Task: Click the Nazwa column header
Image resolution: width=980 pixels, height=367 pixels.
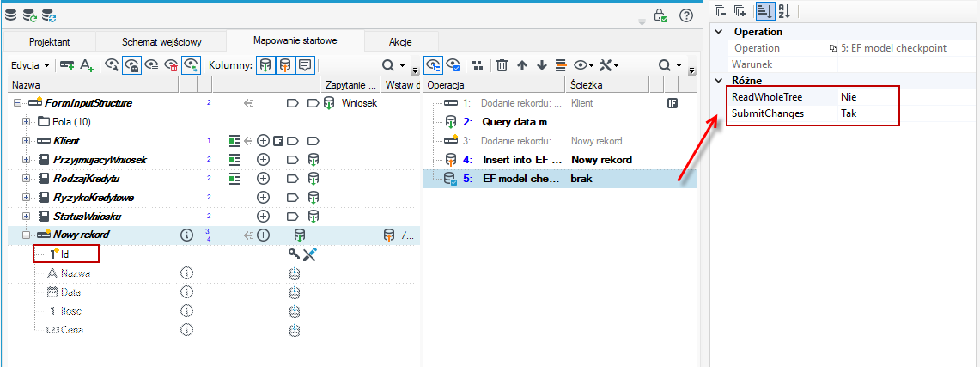Action: tap(94, 84)
